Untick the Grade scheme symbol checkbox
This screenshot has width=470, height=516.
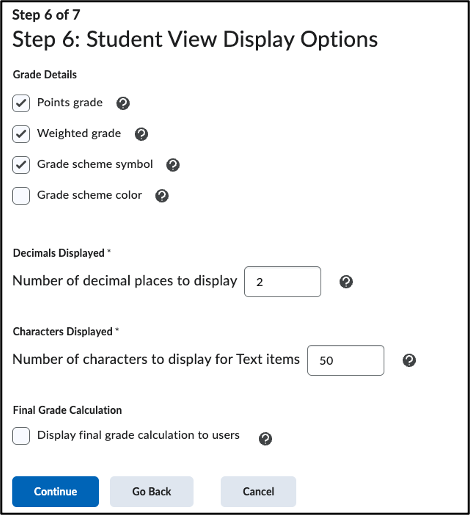[21, 165]
